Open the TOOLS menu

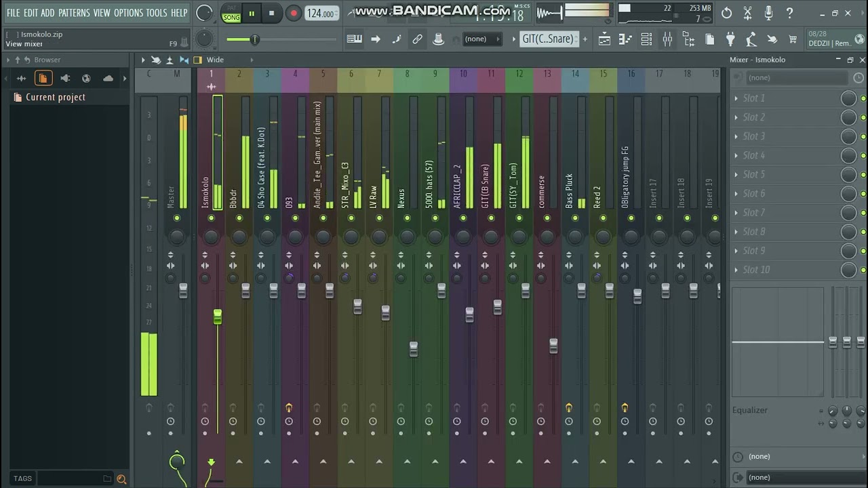(157, 13)
